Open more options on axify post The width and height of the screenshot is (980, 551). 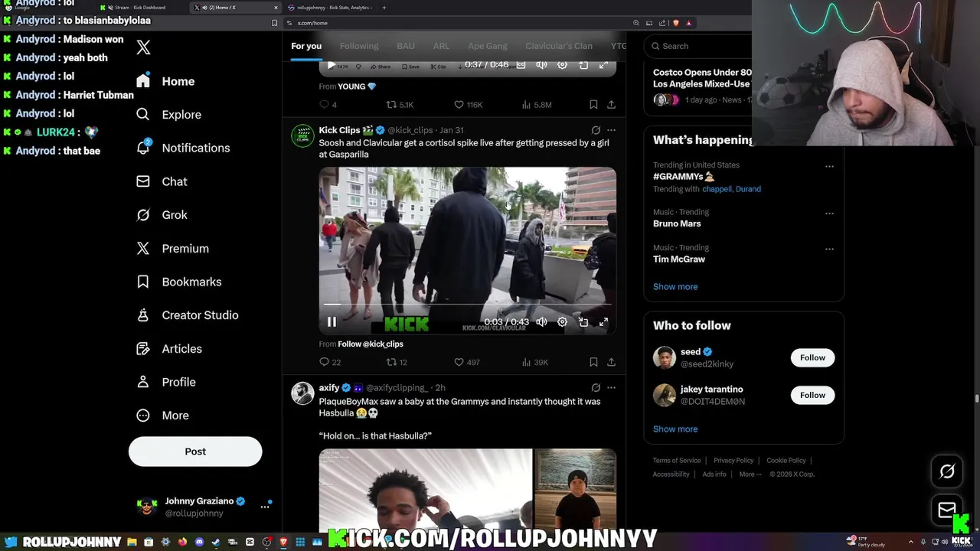coord(611,388)
